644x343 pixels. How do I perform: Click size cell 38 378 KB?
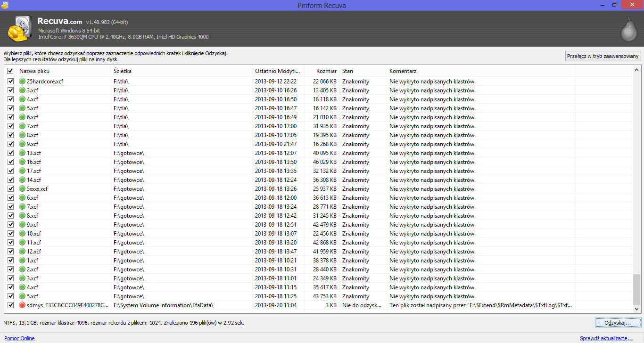[325, 261]
